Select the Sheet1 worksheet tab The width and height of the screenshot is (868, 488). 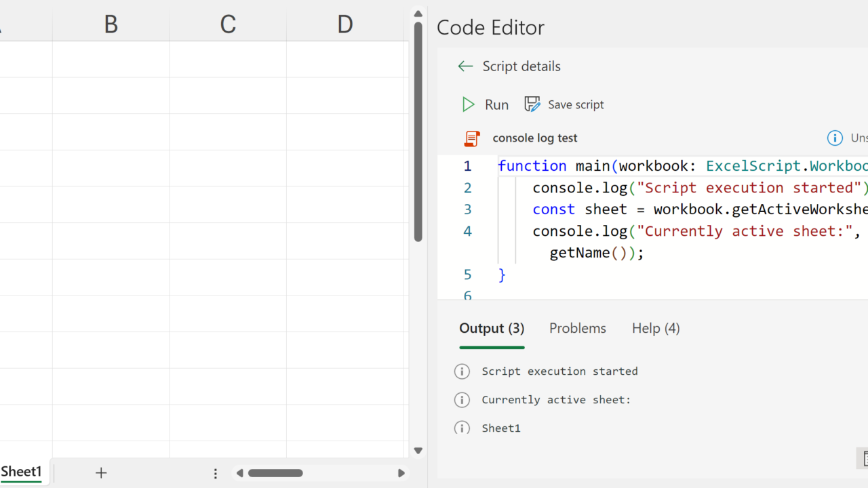coord(21,472)
